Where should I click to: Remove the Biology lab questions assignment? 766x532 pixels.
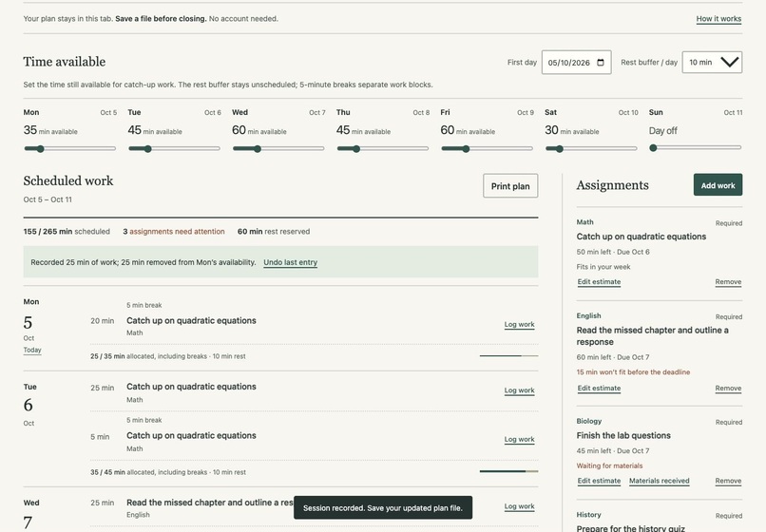(728, 481)
